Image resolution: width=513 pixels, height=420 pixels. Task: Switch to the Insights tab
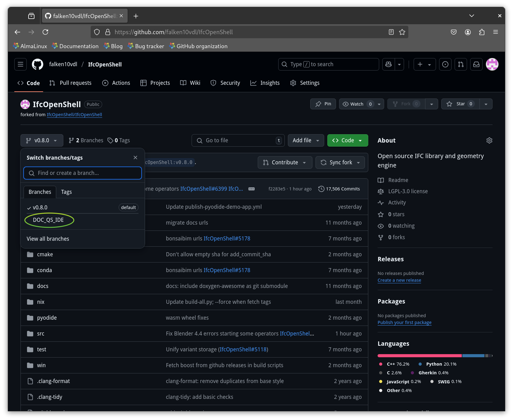265,83
